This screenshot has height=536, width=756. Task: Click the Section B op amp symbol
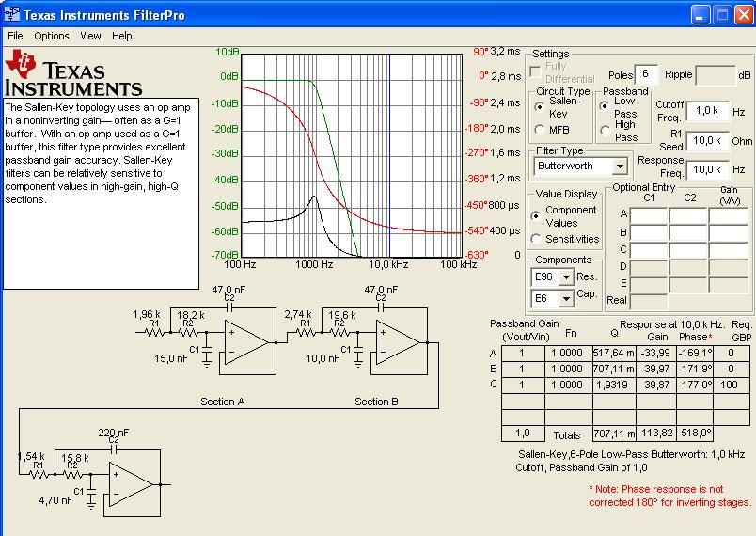pos(399,342)
